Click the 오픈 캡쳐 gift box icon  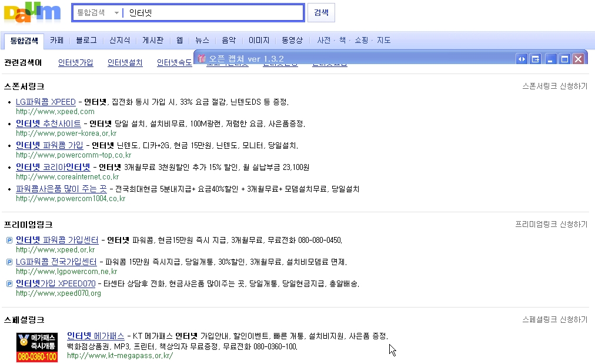tap(202, 58)
